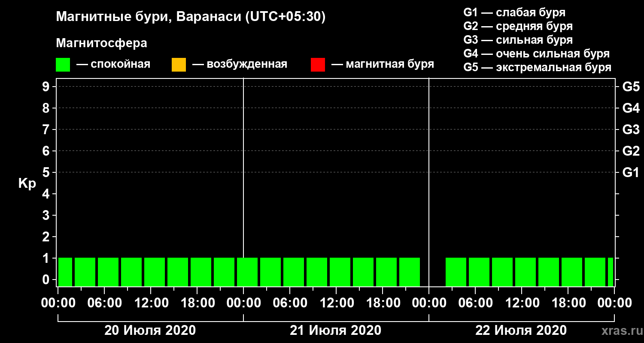Click legend line G3 — сильная буря

tap(518, 40)
